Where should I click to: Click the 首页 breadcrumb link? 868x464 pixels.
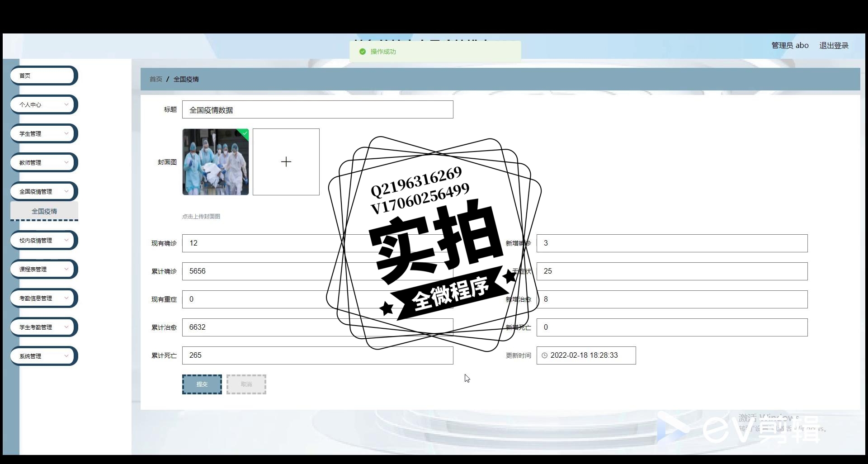pos(156,79)
